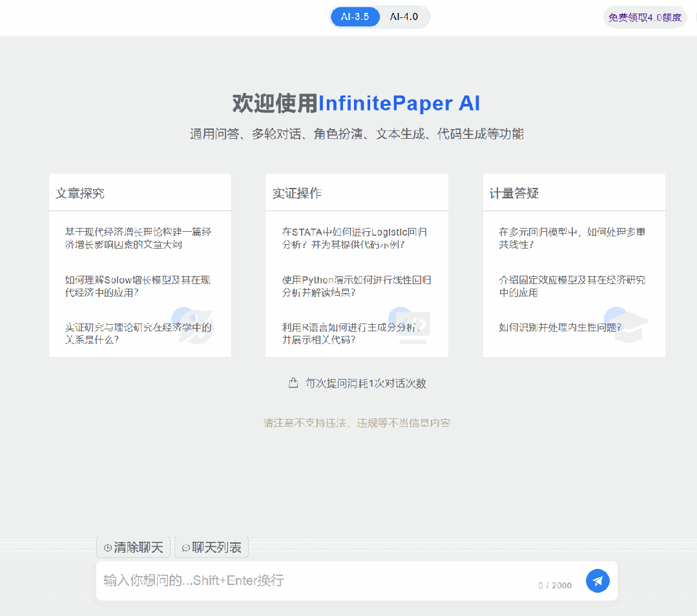
Task: Click the 每次提问消耗1次对话次数 notice text
Action: click(x=366, y=383)
